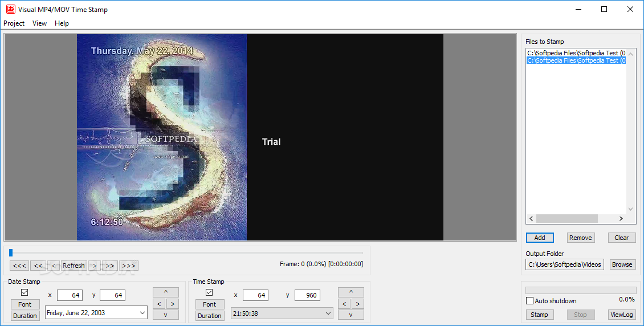Move Time Stamp right with > arrow
The width and height of the screenshot is (644, 326).
[x=358, y=304]
